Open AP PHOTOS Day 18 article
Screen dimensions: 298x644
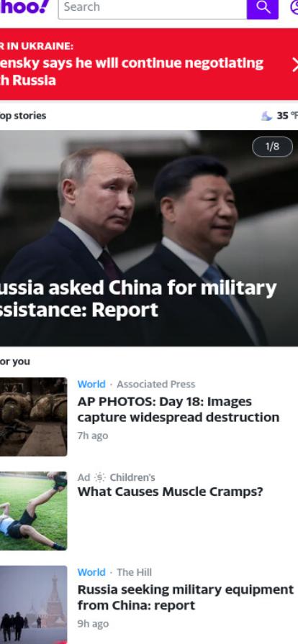click(x=179, y=410)
